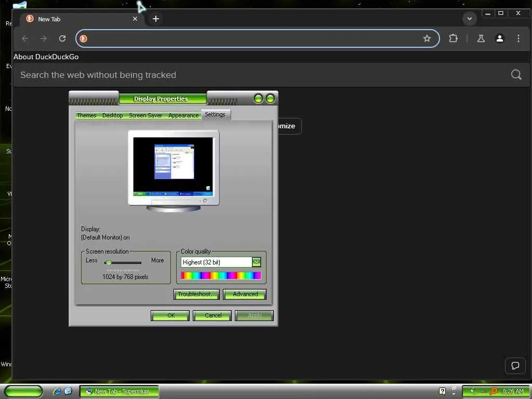The width and height of the screenshot is (532, 399).
Task: Click the 8:26 AM clock
Action: (x=513, y=392)
